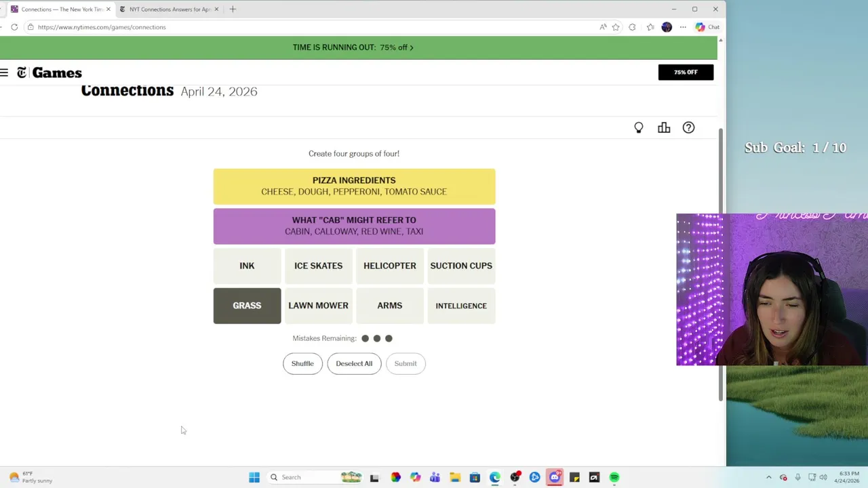Open Microsoft Teams from the taskbar
The height and width of the screenshot is (488, 868).
435,477
